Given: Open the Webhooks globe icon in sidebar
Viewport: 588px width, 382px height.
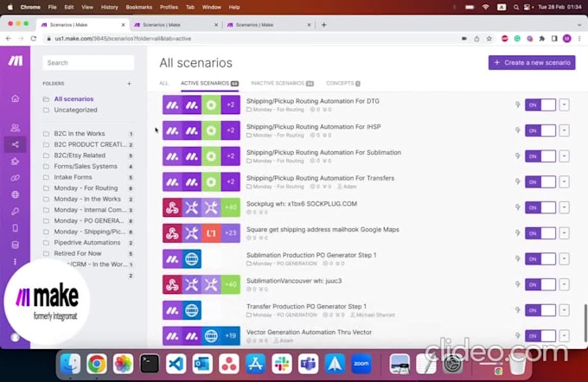Looking at the screenshot, I should coord(15,194).
